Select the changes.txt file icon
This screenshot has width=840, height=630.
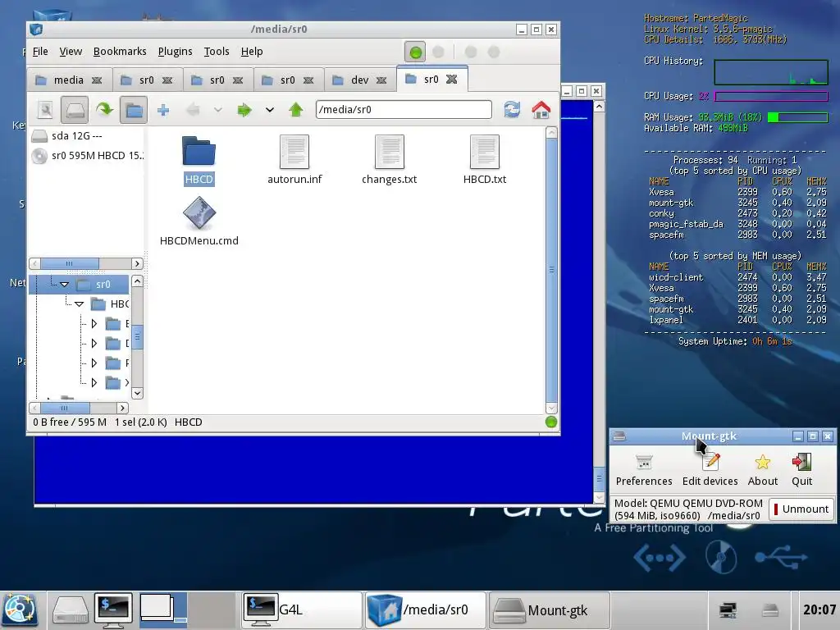coord(390,152)
